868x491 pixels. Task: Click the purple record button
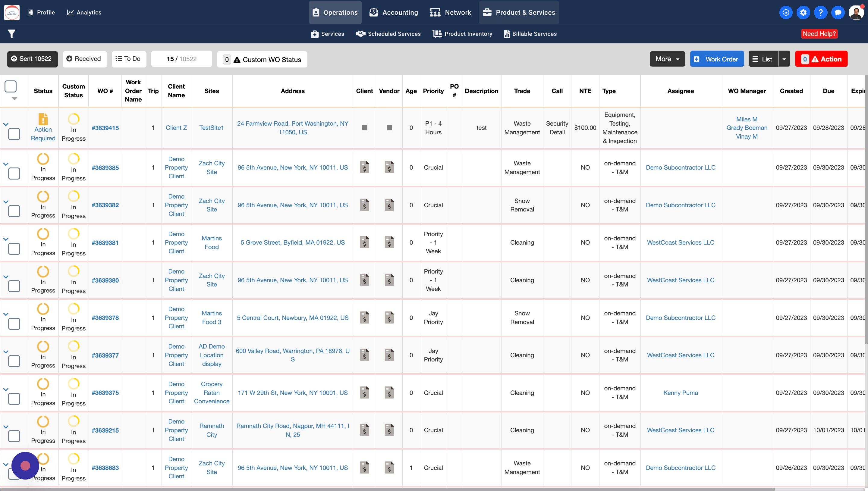[x=25, y=466]
